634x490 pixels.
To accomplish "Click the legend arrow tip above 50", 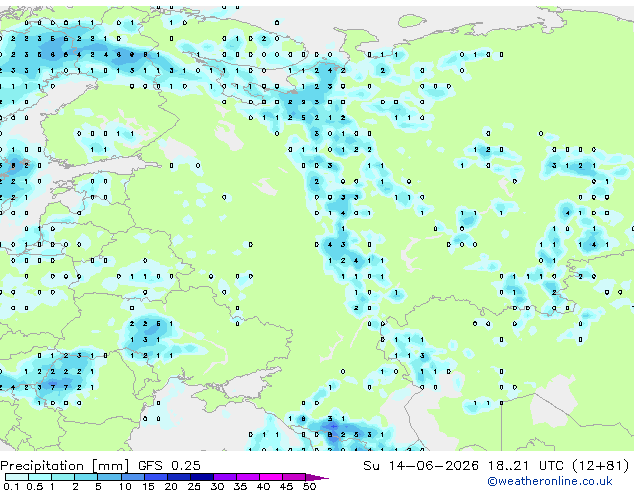I will [x=318, y=477].
